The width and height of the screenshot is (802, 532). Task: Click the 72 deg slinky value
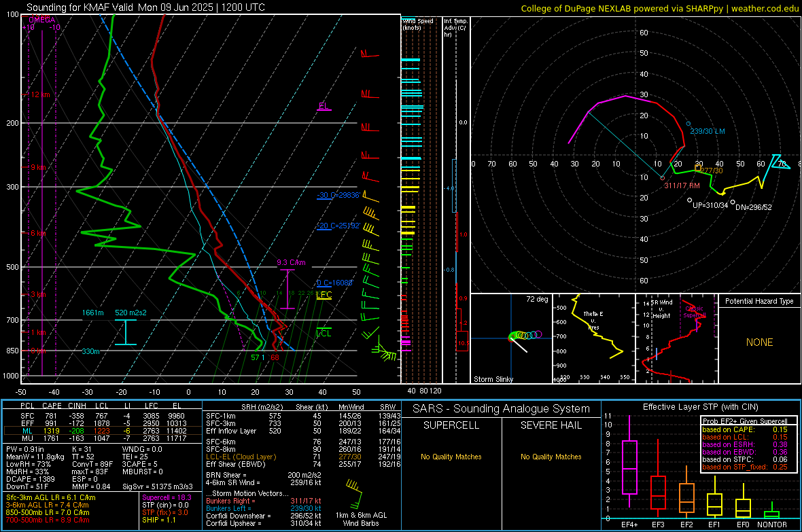click(x=536, y=299)
